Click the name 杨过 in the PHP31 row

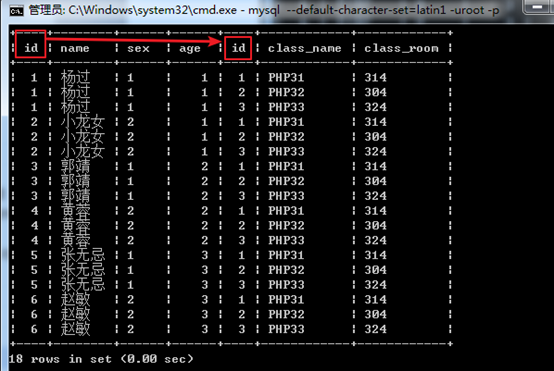pos(75,77)
